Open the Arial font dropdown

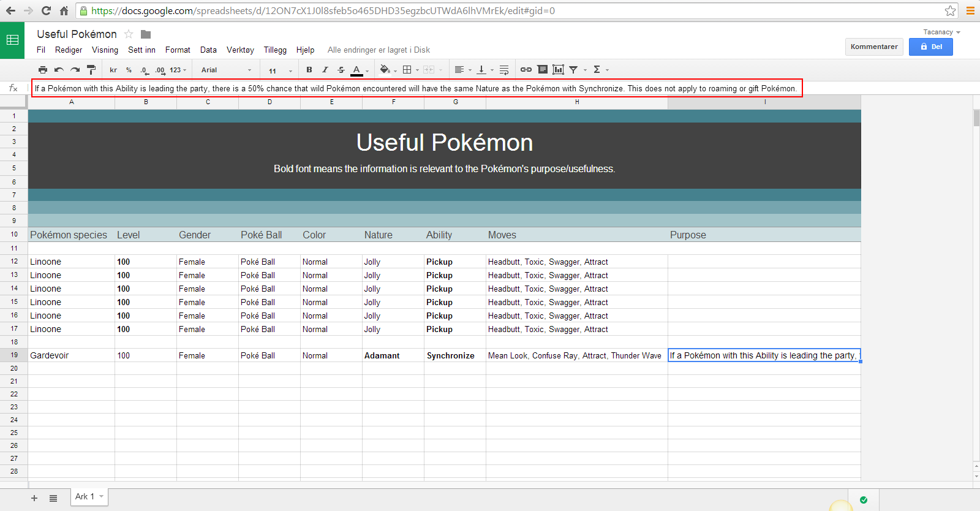[226, 70]
